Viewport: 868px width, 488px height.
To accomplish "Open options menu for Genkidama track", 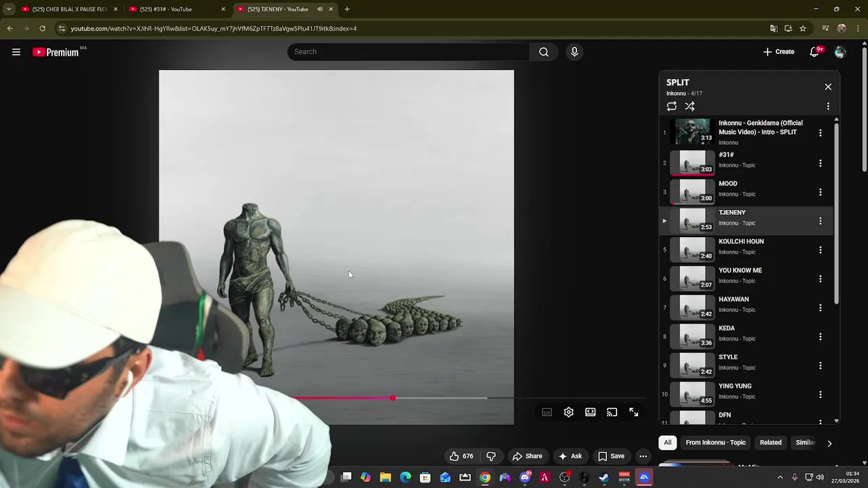I will (821, 133).
